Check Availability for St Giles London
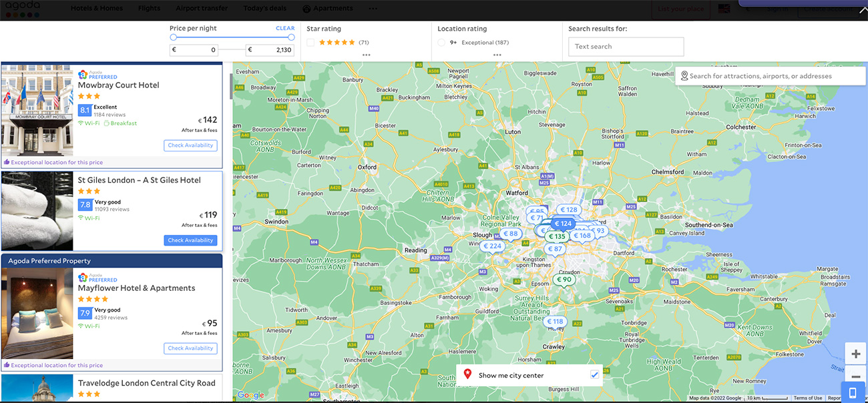Viewport: 868px width, 403px height. [190, 240]
